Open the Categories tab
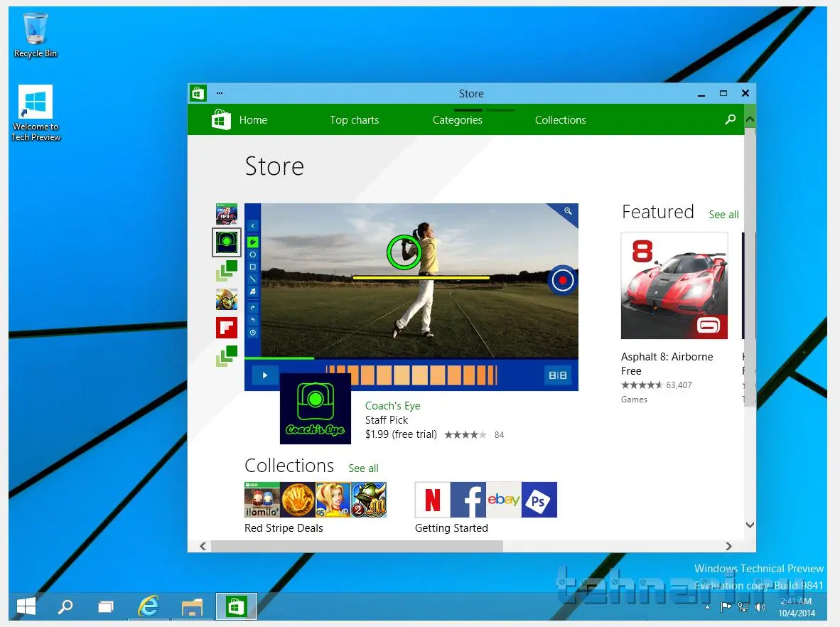The image size is (840, 627). [x=457, y=120]
